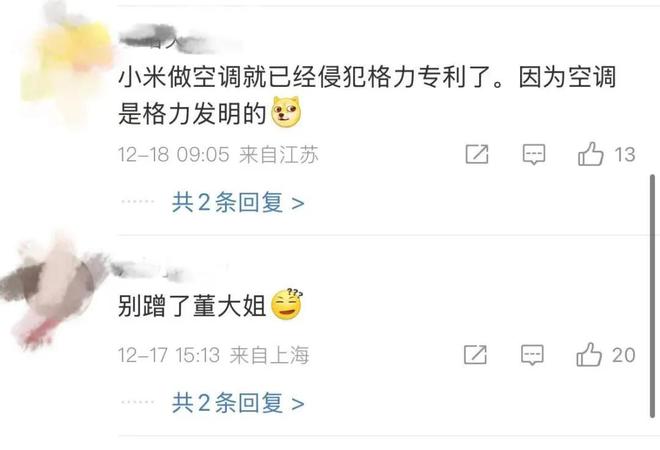Image resolution: width=660 pixels, height=450 pixels.
Task: Click the laughing emoji after 董大姐
Action: tap(287, 304)
